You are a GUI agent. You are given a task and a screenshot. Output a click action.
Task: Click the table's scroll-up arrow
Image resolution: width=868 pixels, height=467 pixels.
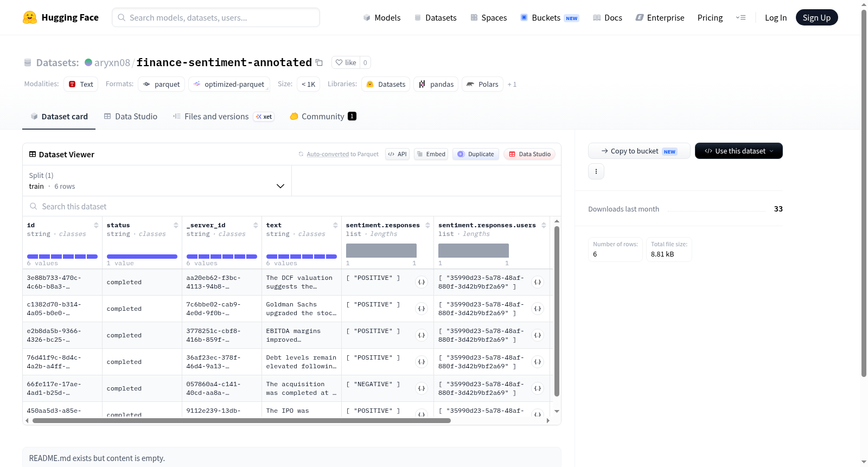coord(557,221)
